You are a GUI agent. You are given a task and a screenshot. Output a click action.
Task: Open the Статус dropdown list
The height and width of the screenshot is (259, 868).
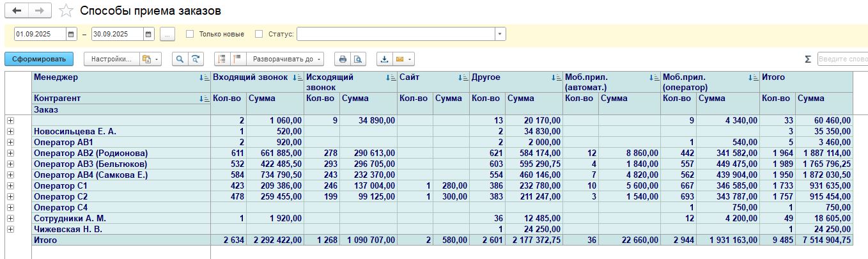click(500, 34)
